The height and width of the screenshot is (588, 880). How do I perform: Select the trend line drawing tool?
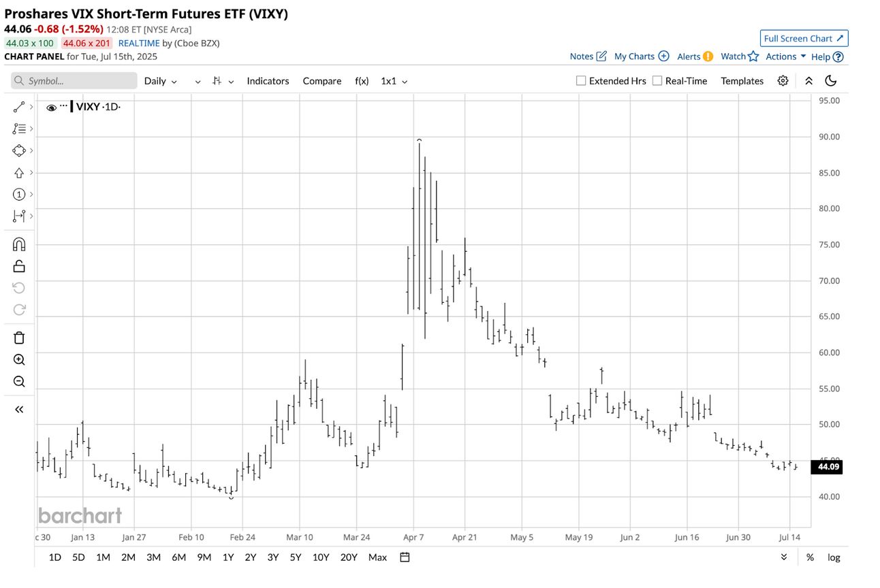18,107
